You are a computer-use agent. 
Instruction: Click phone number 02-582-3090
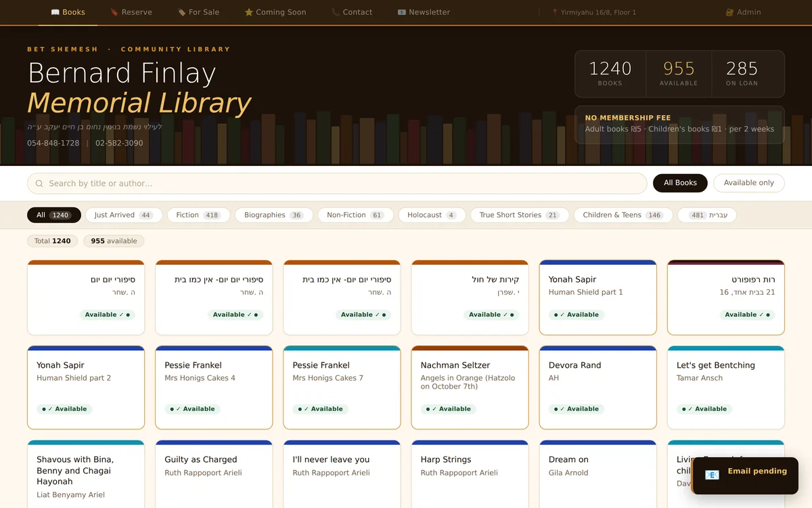tap(119, 143)
